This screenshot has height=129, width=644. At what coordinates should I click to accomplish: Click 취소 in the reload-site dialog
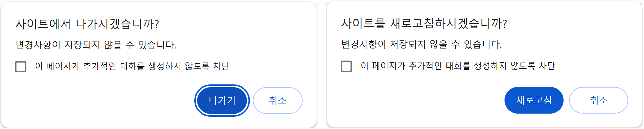[x=598, y=100]
